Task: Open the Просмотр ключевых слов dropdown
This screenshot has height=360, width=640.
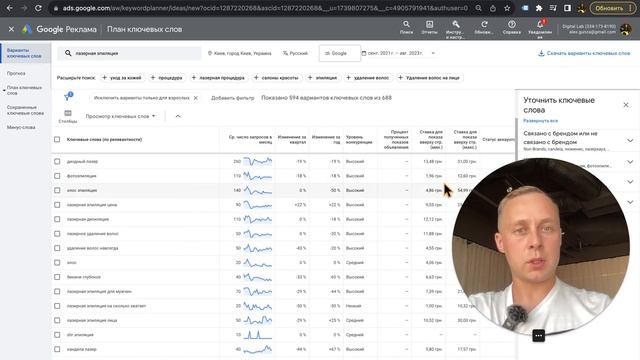Action: click(120, 116)
